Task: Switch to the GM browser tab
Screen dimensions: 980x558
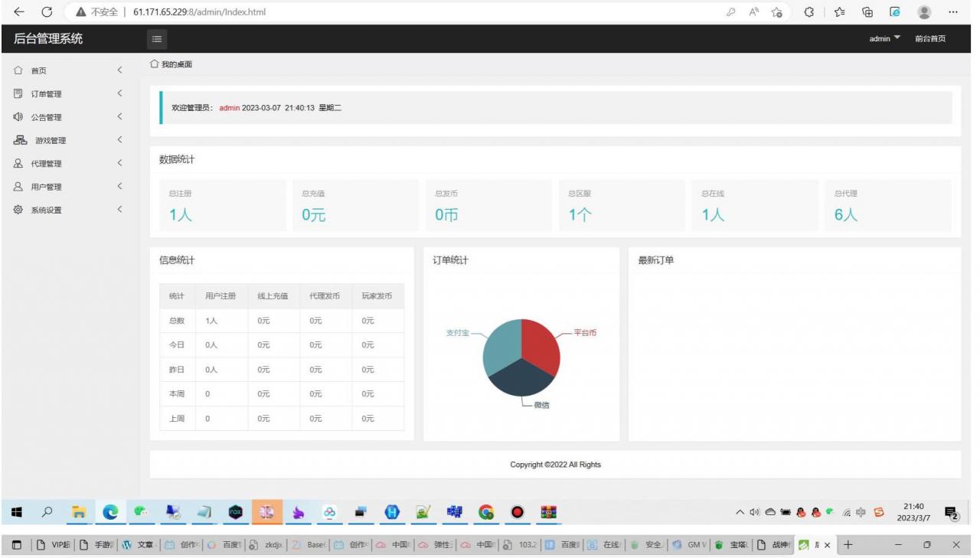Action: [x=689, y=545]
